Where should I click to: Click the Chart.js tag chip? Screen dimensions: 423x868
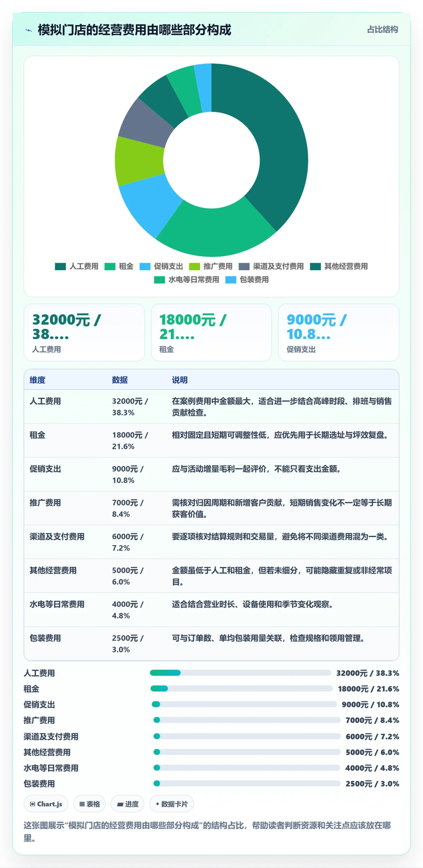(x=46, y=804)
